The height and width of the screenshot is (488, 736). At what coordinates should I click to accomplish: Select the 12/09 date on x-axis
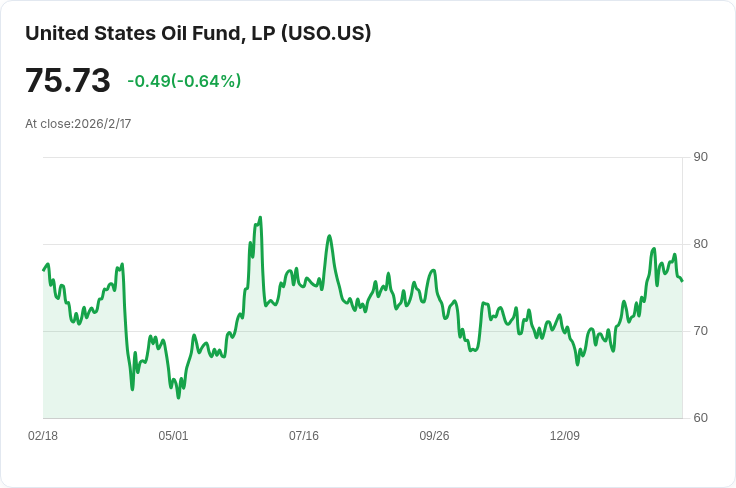tap(565, 436)
